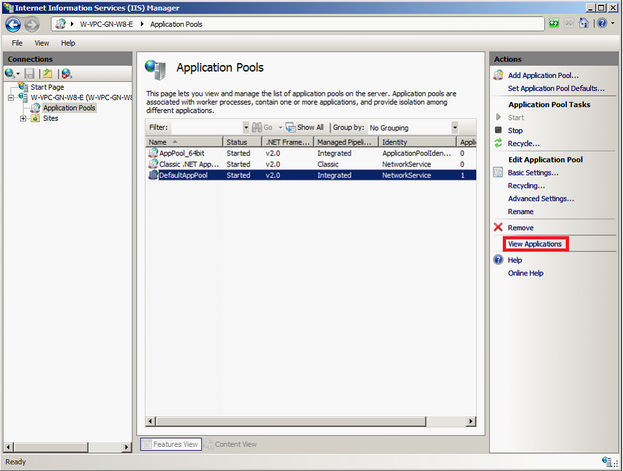The image size is (623, 471).
Task: Select the Sites node in the tree
Action: click(50, 118)
